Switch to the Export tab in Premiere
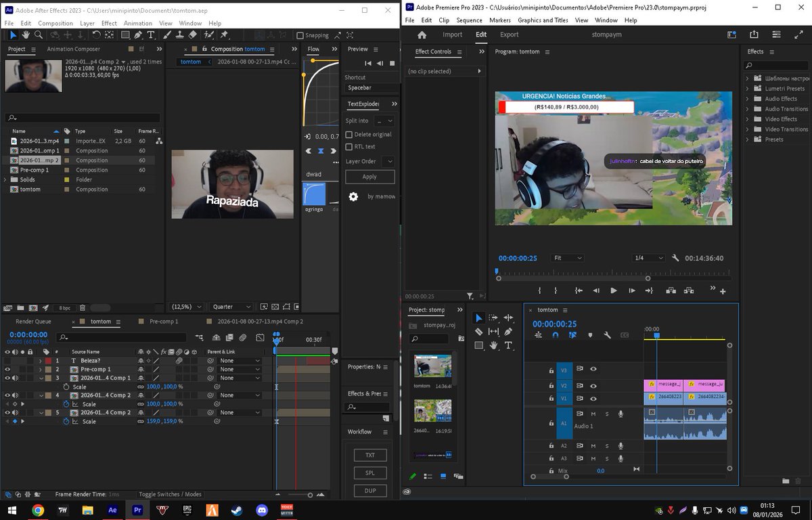This screenshot has width=812, height=520. pyautogui.click(x=509, y=35)
